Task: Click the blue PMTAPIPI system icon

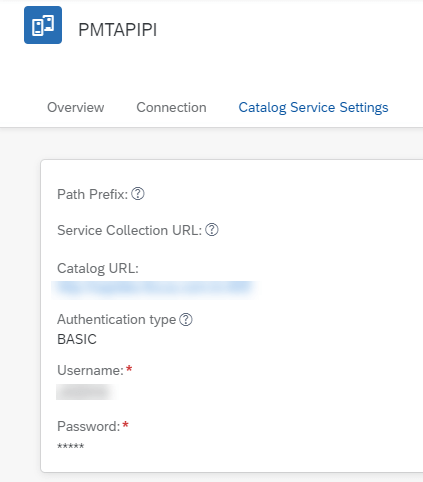Action: [x=43, y=25]
